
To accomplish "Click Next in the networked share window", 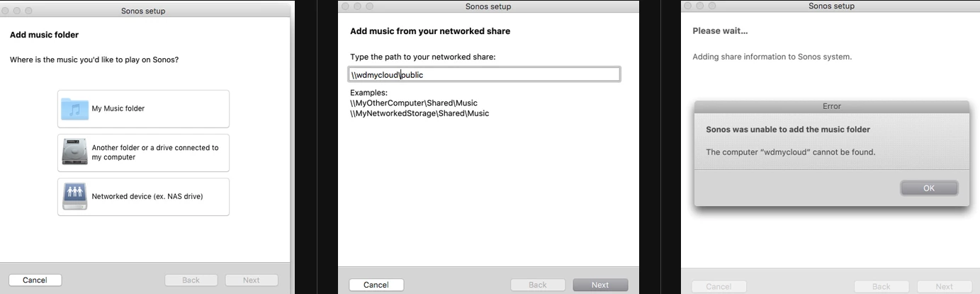I will click(600, 285).
